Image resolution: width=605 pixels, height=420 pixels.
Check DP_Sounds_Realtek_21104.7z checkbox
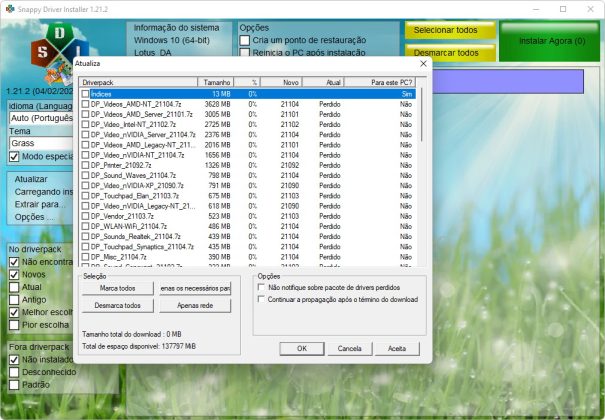[x=85, y=236]
